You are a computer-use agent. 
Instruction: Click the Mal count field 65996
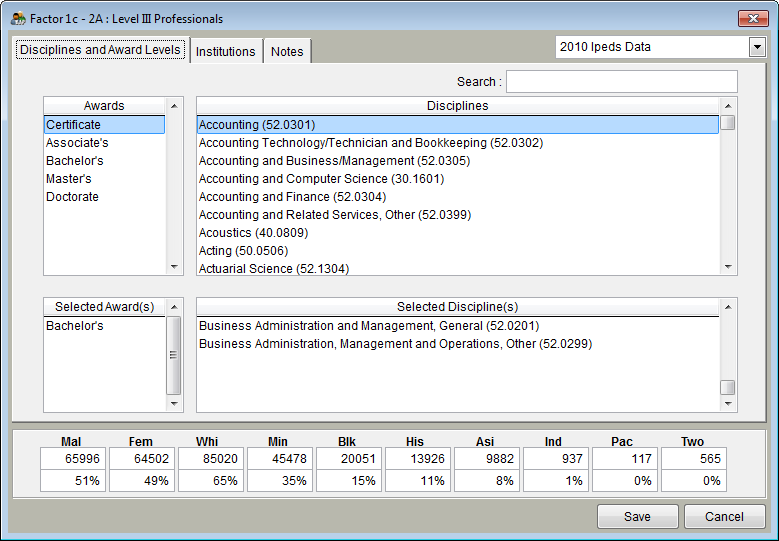(73, 459)
